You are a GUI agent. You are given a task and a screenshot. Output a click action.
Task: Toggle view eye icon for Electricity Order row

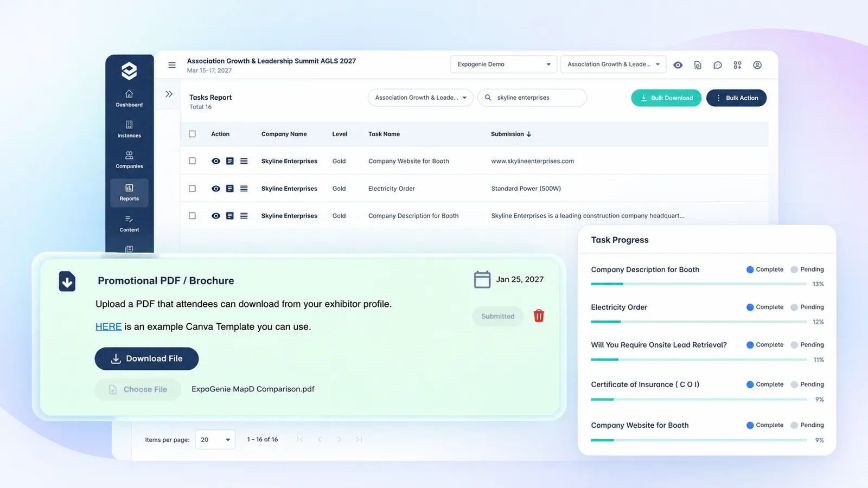[216, 189]
